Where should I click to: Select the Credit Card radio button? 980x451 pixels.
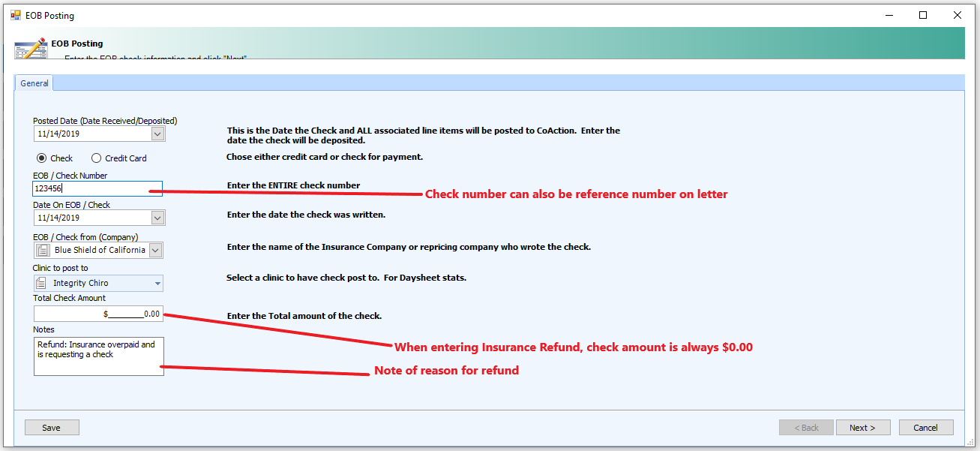(x=96, y=158)
